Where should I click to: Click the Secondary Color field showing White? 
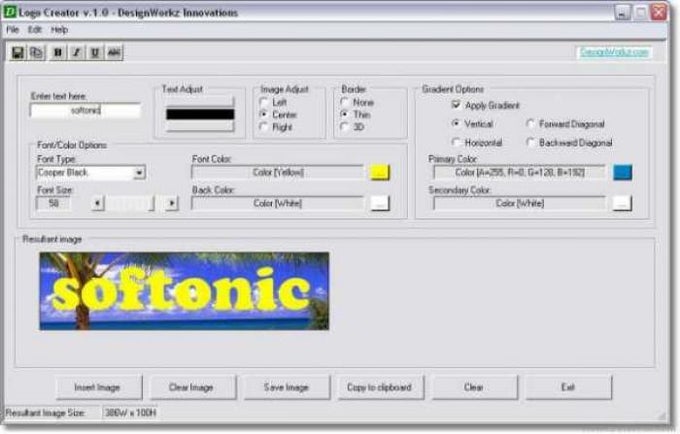(x=520, y=203)
